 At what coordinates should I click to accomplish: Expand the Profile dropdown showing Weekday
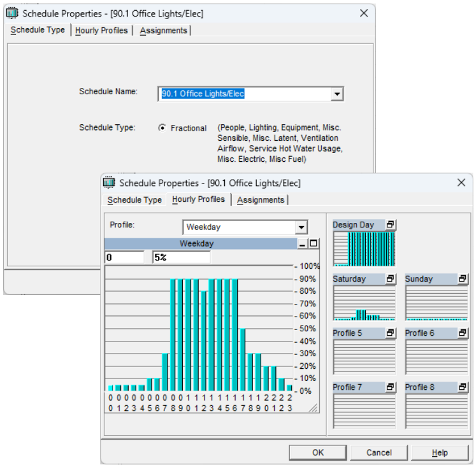coord(301,227)
